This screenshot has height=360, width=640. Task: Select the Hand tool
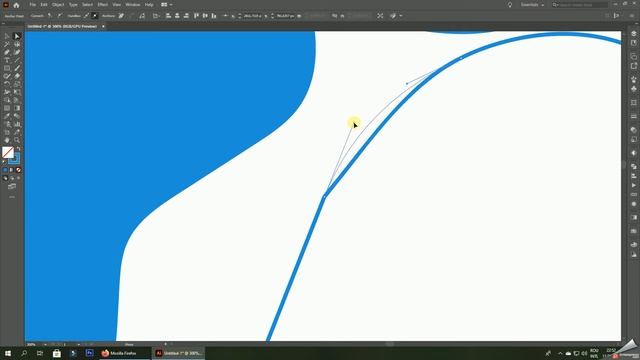[7, 140]
